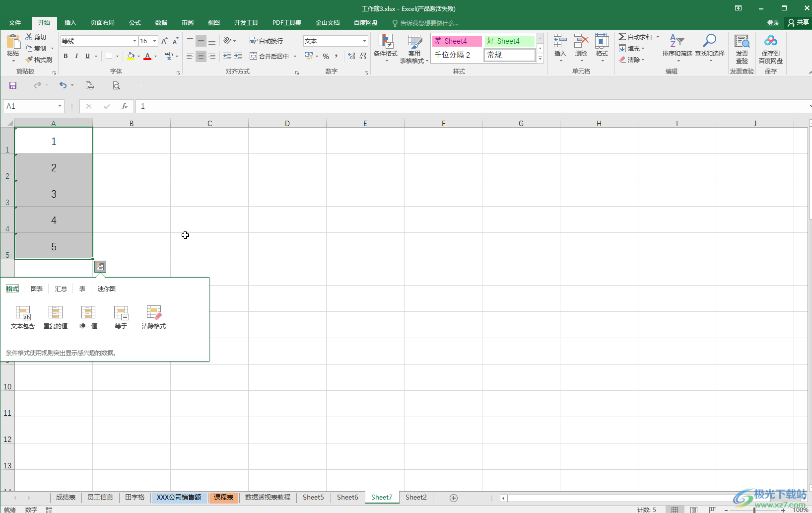This screenshot has height=513, width=812.
Task: Click the Copy button
Action: coord(36,48)
